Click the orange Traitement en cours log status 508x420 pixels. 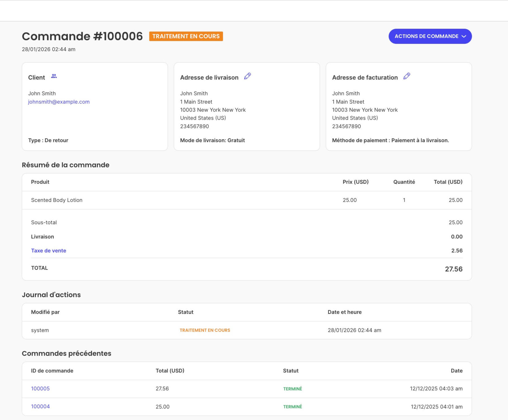point(205,330)
